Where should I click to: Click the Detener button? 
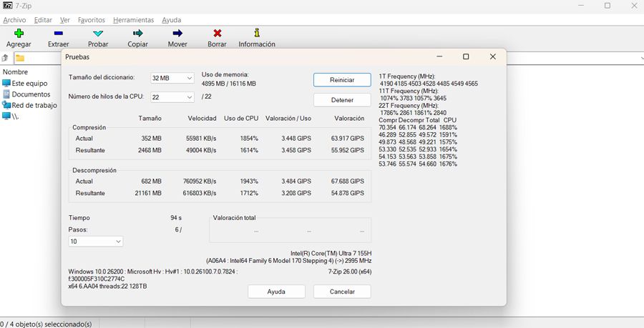342,99
